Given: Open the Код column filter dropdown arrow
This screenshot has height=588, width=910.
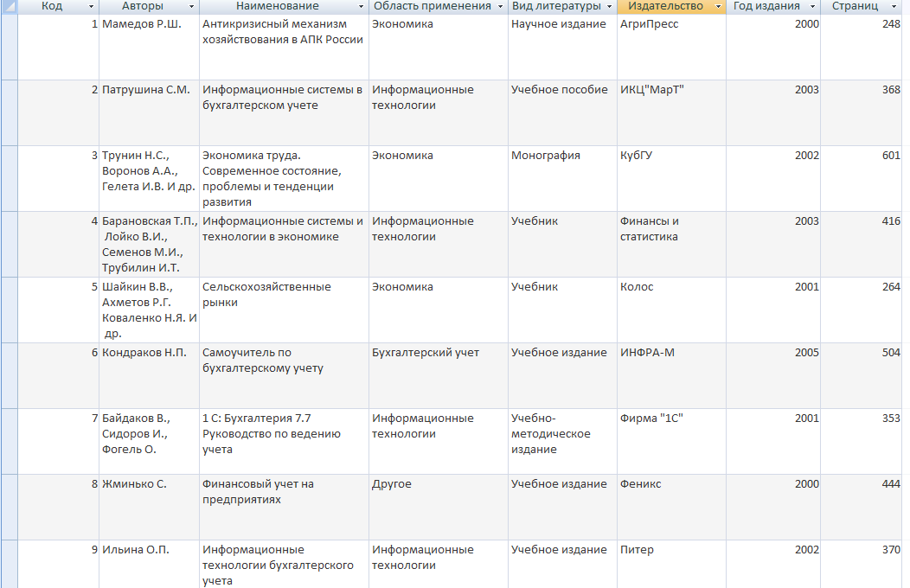Looking at the screenshot, I should tap(91, 6).
